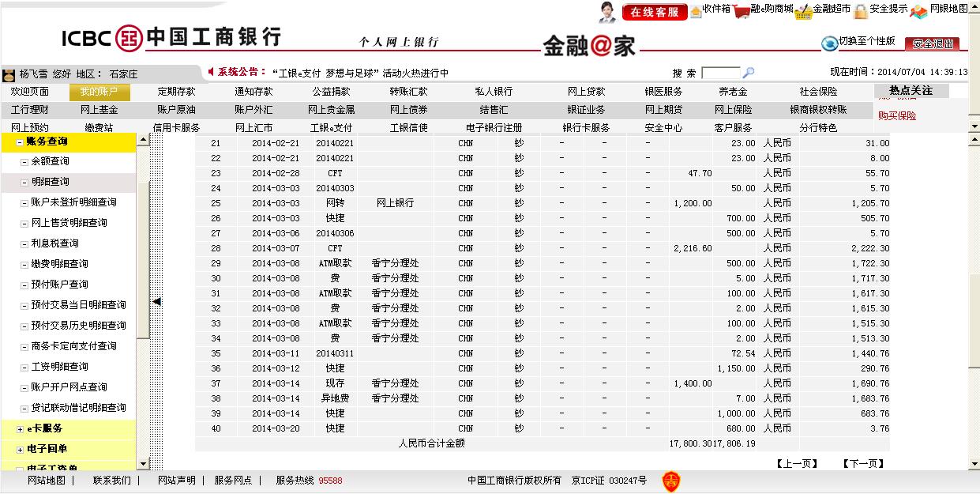Open the 服务网点 footer link
This screenshot has width=980, height=494.
tap(234, 480)
